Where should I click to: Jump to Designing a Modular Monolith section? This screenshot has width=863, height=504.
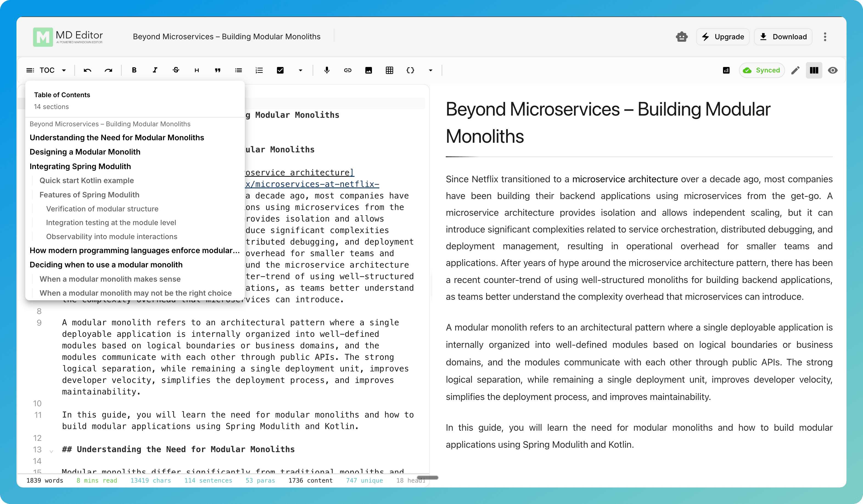point(85,152)
